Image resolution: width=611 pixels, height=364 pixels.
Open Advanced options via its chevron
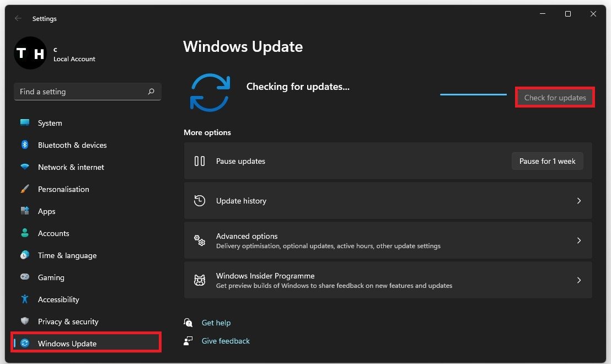[x=578, y=240]
